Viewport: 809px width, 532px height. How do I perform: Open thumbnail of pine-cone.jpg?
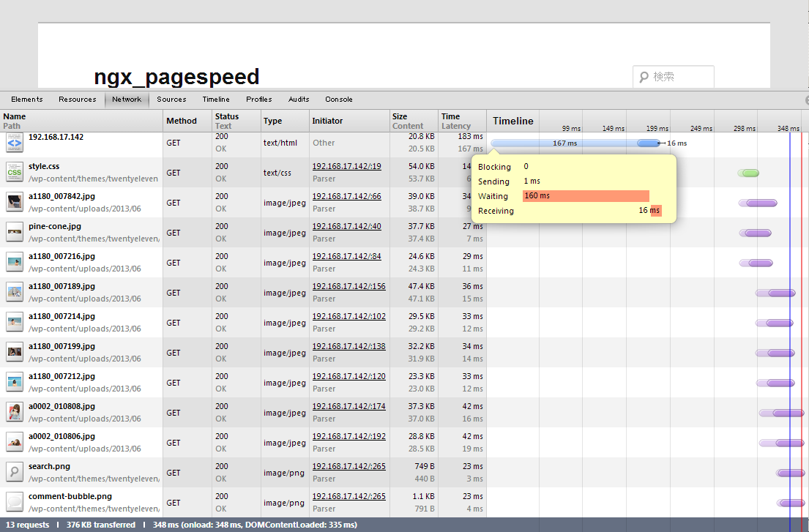click(x=15, y=232)
